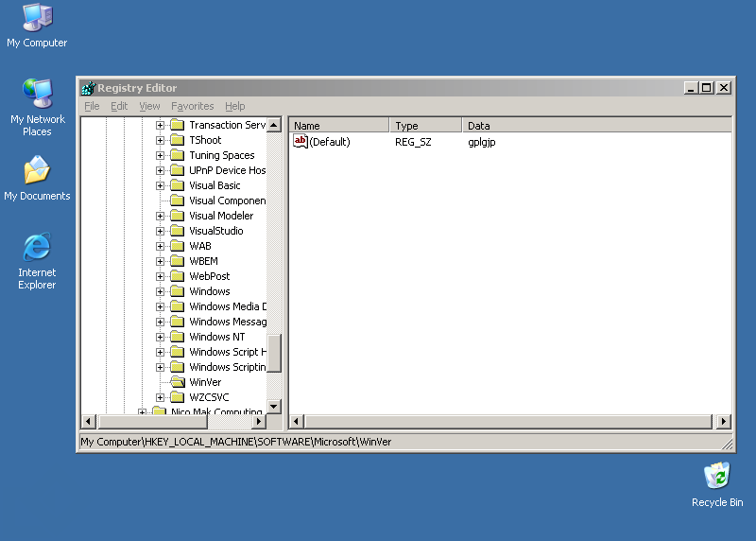Click the Windows NT folder icon

point(178,337)
